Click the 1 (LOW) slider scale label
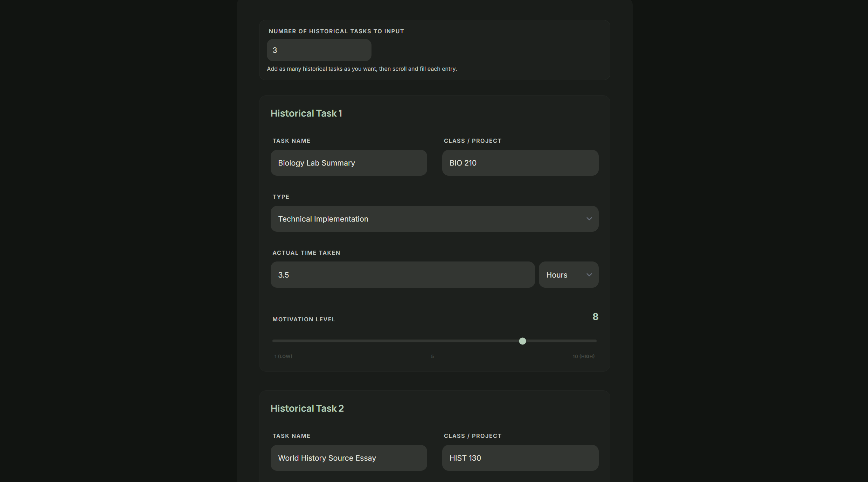 tap(283, 356)
